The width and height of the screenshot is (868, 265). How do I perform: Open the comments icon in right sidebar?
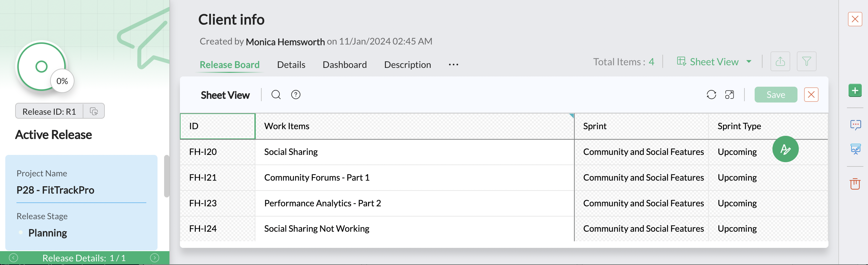(855, 125)
